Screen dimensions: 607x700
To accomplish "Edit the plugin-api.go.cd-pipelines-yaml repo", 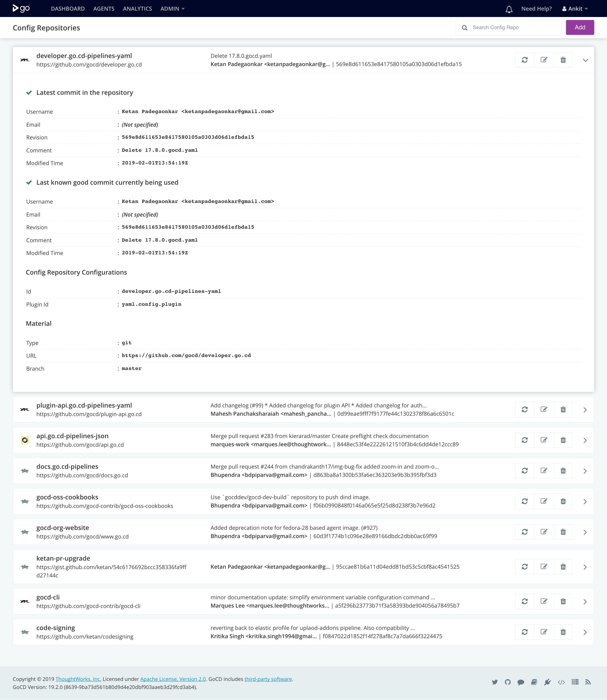I will click(x=544, y=410).
